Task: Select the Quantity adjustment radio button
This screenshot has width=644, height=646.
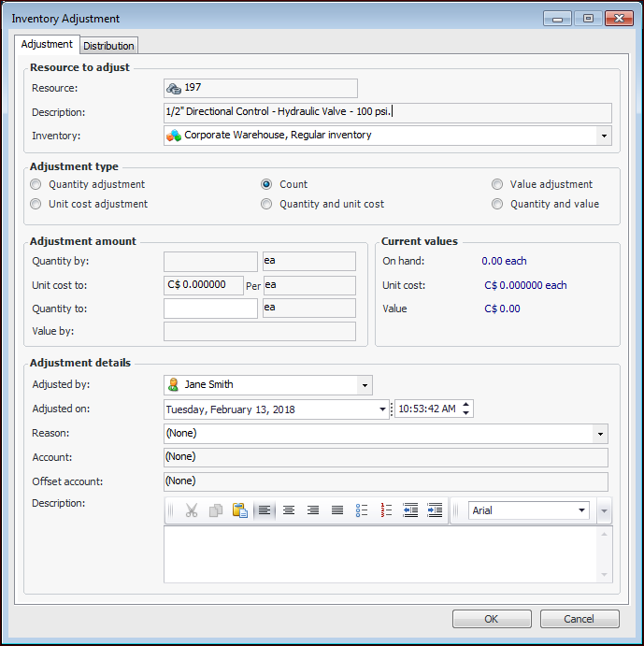Action: tap(36, 184)
